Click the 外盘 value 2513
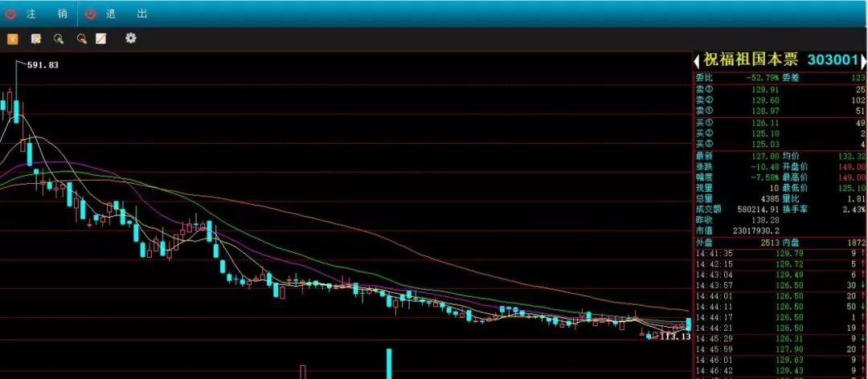The height and width of the screenshot is (379, 868). [769, 242]
